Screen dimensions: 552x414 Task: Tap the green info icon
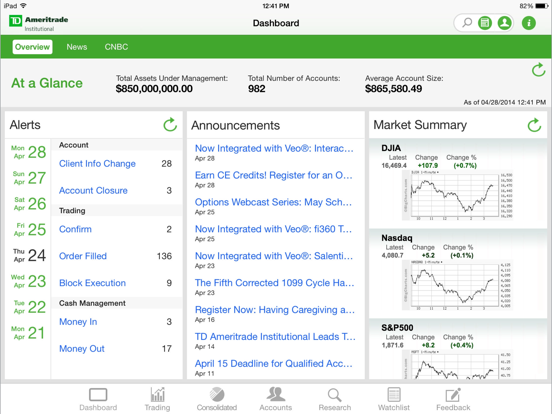528,23
